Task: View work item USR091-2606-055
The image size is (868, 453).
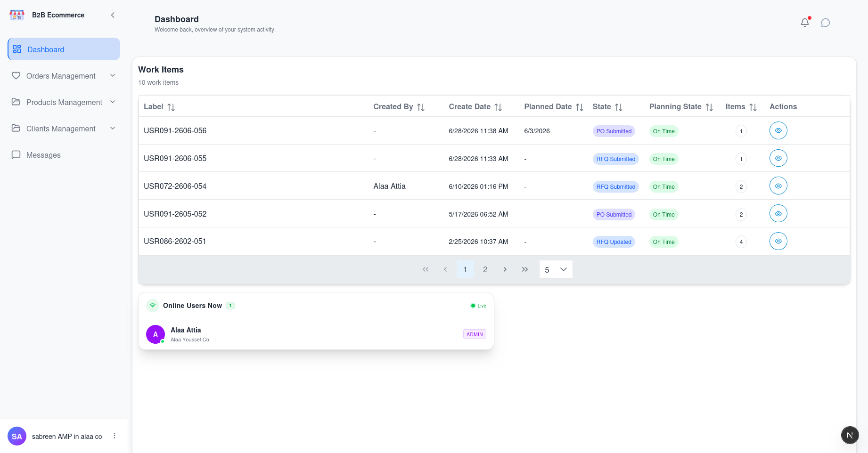Action: click(778, 158)
